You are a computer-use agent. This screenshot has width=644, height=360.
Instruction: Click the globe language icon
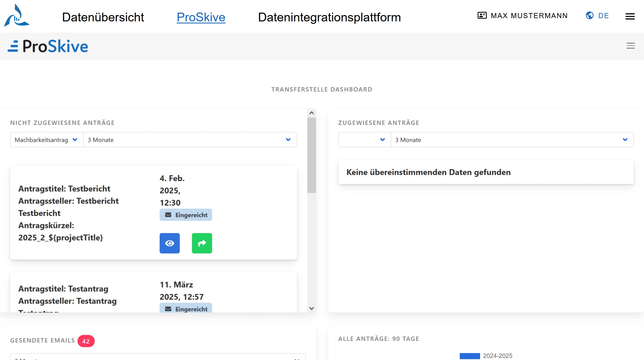pos(590,16)
